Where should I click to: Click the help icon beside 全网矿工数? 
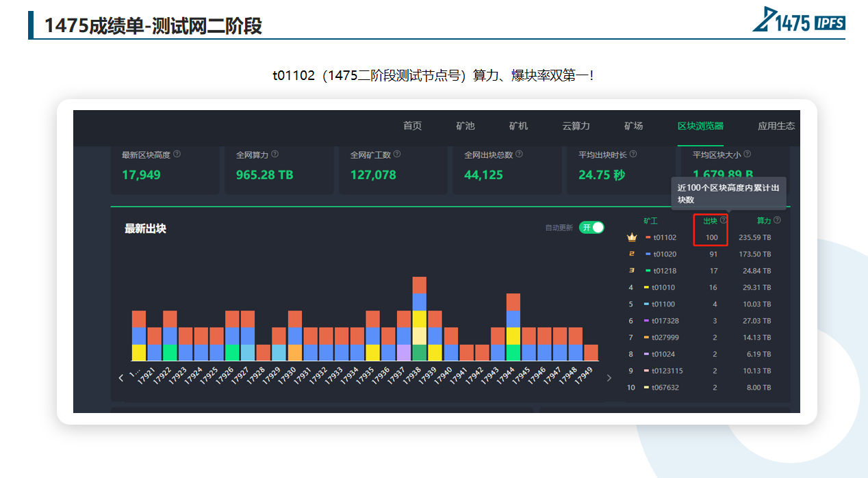tap(397, 155)
